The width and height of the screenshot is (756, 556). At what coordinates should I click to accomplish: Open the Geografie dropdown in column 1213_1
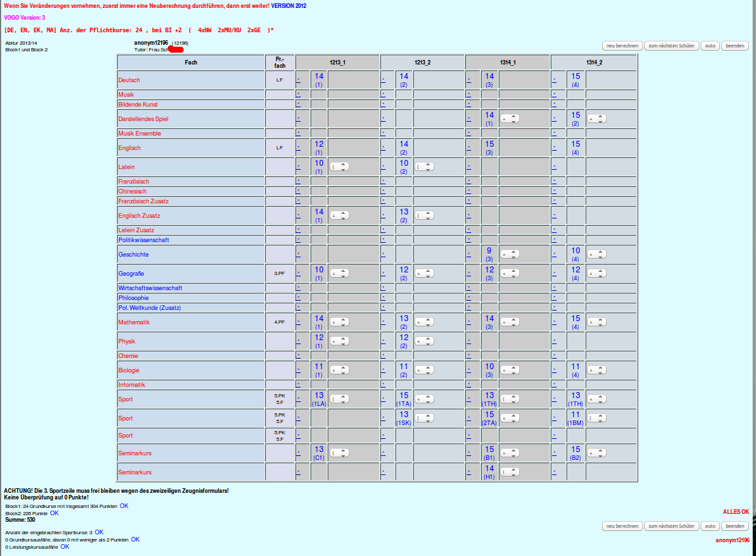point(340,274)
